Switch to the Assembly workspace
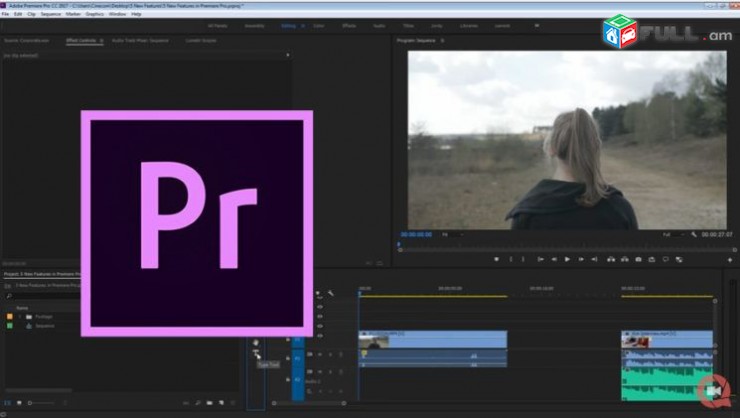This screenshot has width=740, height=418. 254,26
